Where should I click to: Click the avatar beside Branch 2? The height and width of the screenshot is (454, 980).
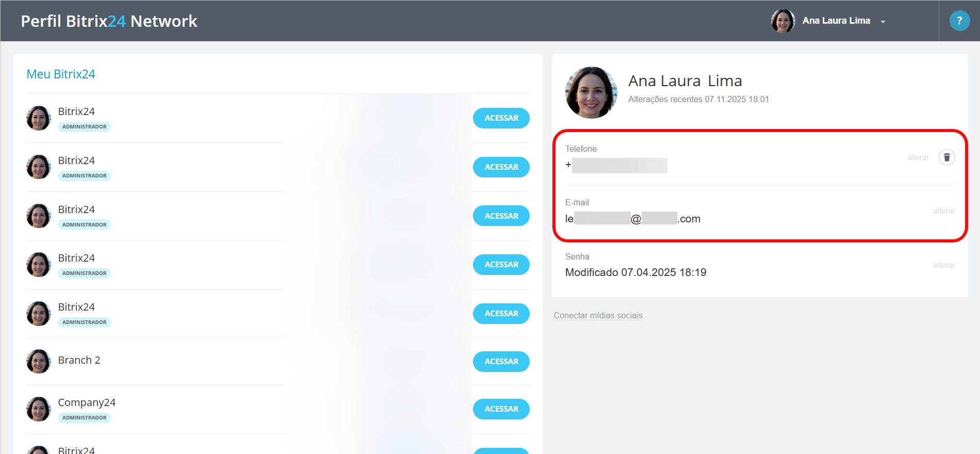39,361
